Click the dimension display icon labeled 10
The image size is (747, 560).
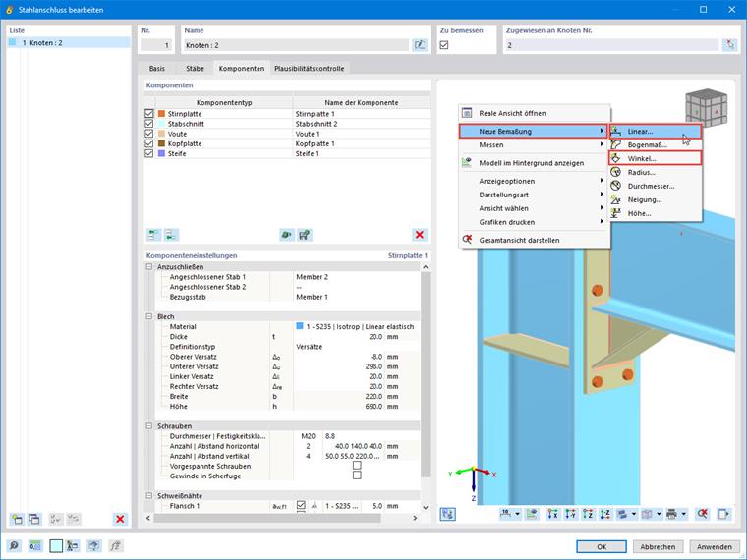pyautogui.click(x=505, y=514)
